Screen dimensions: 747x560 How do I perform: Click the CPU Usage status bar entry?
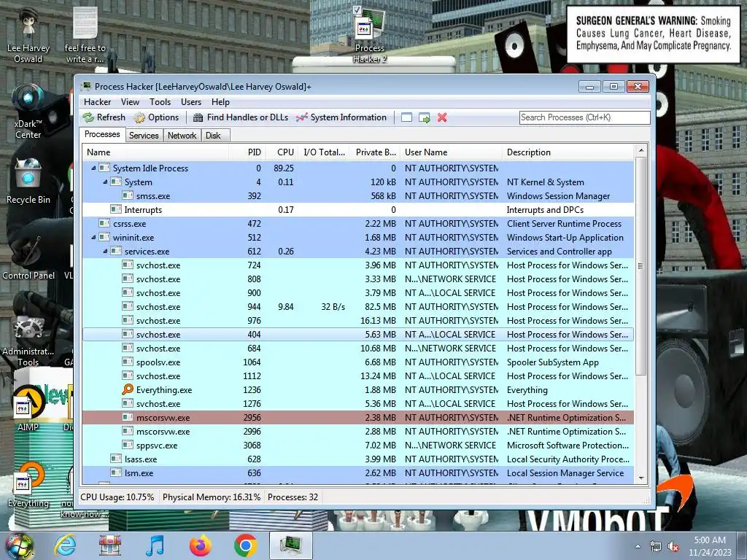coord(117,497)
